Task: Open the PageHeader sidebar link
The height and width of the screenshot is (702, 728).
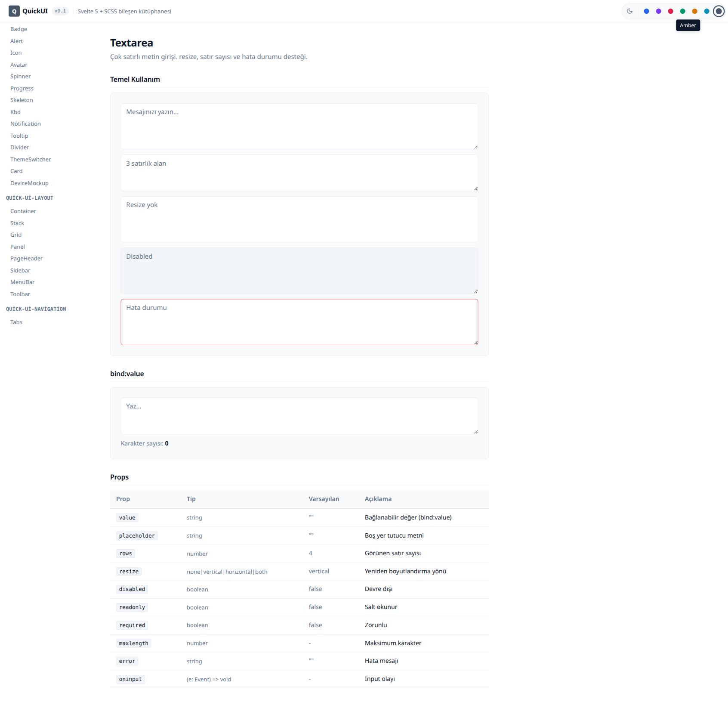Action: click(x=26, y=259)
